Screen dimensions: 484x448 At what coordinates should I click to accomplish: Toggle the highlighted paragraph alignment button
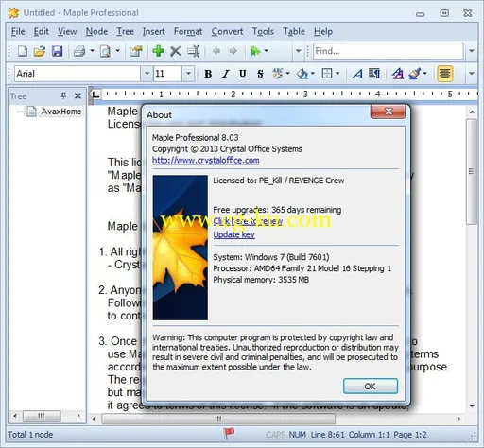(x=445, y=74)
